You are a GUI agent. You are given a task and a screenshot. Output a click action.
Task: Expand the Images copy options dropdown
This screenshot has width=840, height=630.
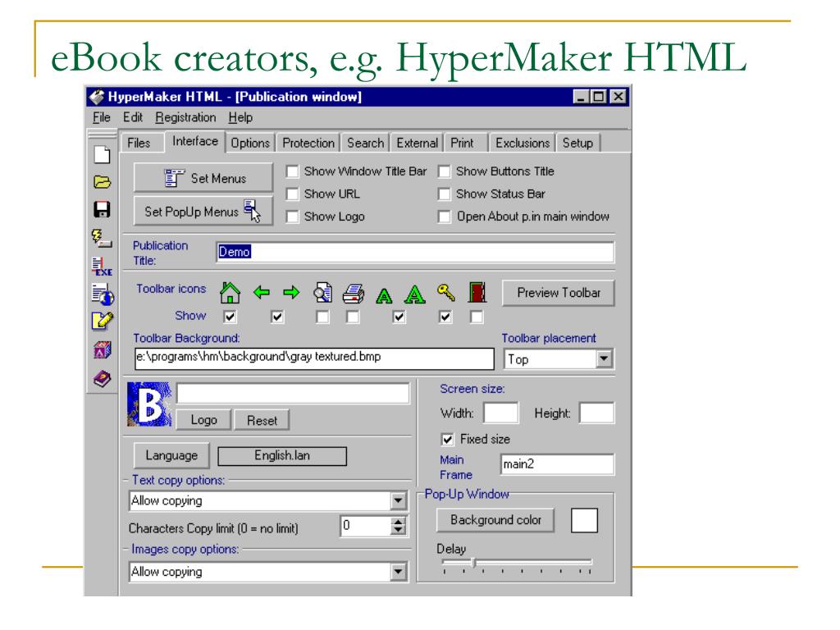[398, 572]
